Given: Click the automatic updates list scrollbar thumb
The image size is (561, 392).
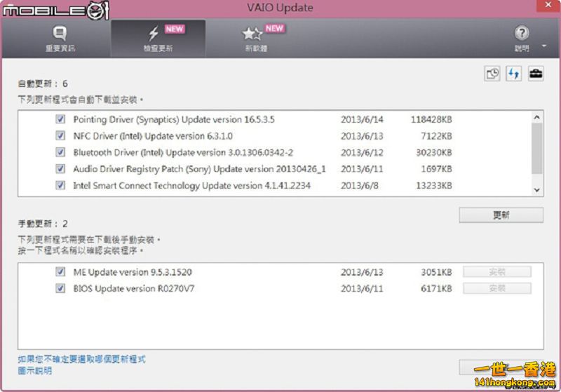Looking at the screenshot, I should tap(536, 149).
